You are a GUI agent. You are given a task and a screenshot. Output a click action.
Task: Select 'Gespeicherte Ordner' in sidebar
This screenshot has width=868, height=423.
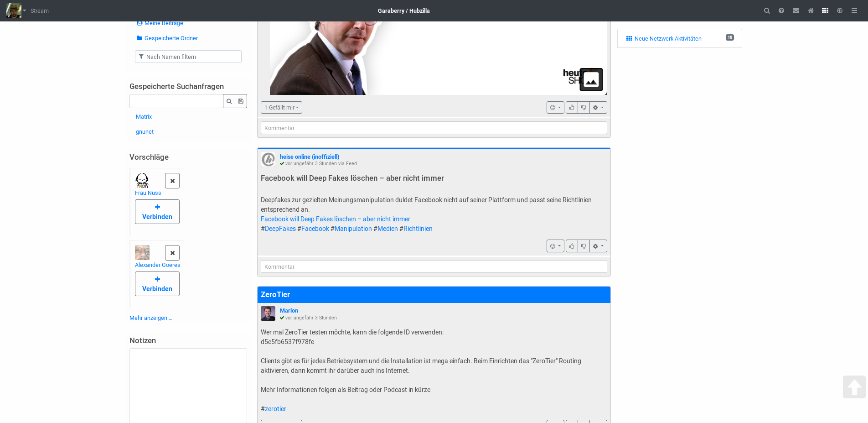[171, 38]
